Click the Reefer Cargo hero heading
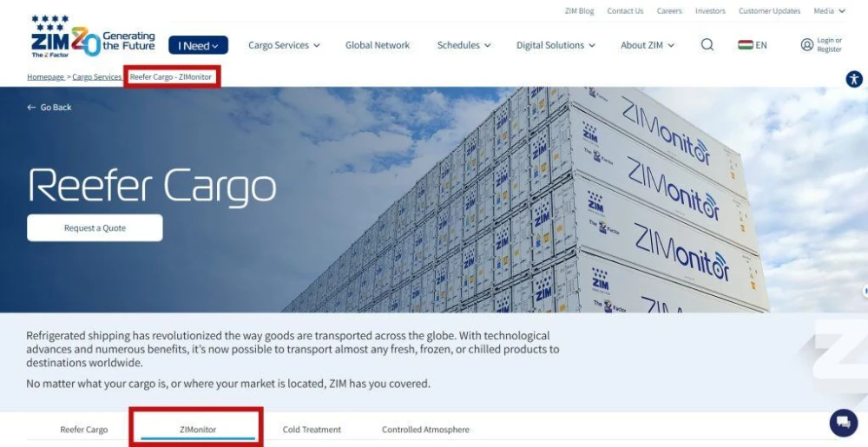This screenshot has height=447, width=868. [x=152, y=187]
